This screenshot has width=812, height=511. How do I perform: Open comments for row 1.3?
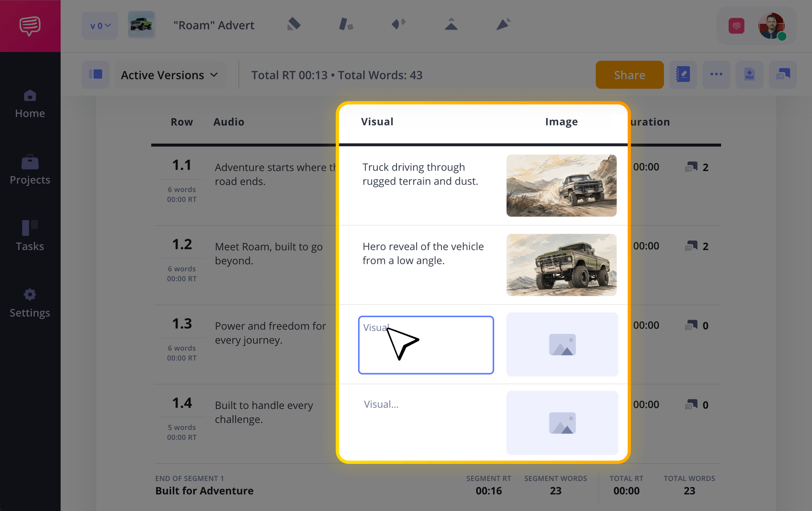pyautogui.click(x=696, y=326)
